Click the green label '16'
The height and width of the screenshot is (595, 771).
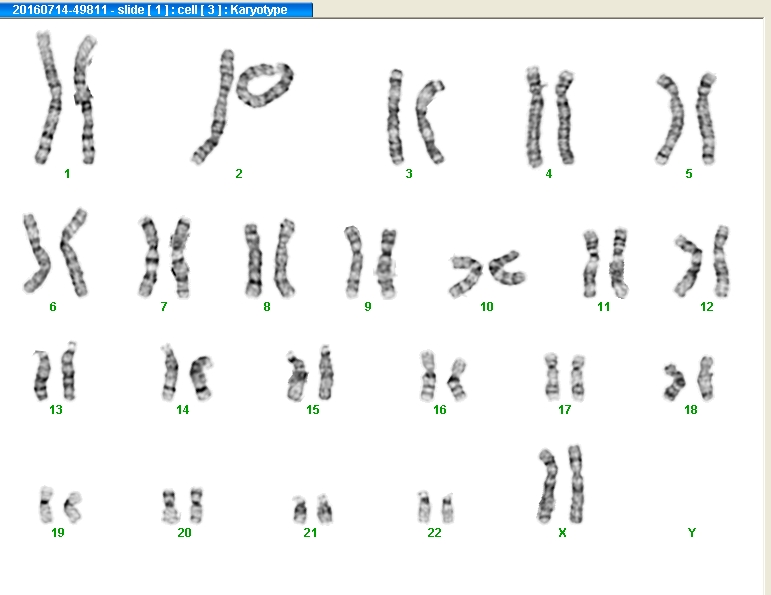[x=440, y=410]
